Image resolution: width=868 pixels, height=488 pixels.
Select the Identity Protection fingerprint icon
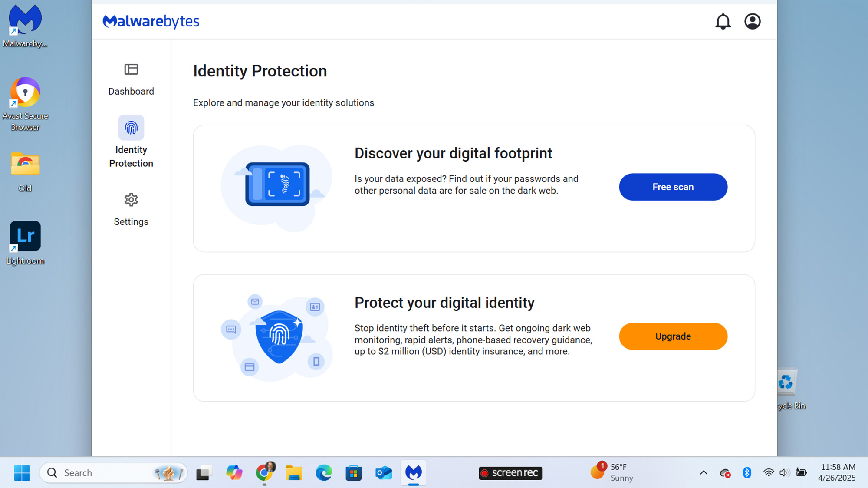point(131,128)
